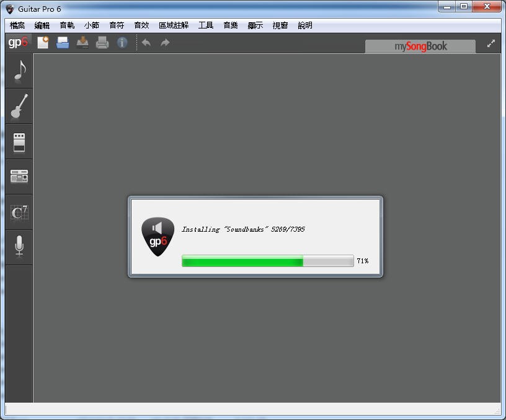Open the note edition panel (music note icon)
This screenshot has height=420, width=506.
[x=19, y=71]
